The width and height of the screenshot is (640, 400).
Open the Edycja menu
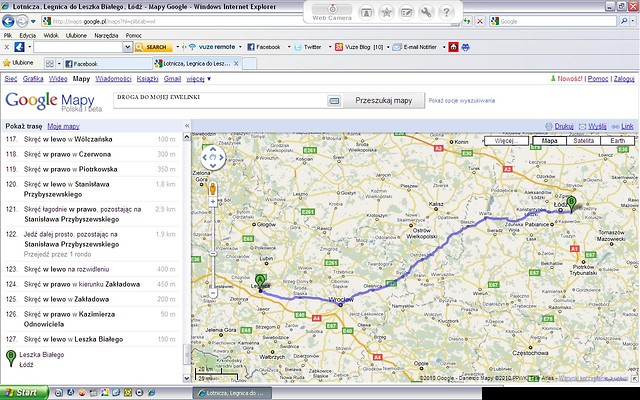27,36
